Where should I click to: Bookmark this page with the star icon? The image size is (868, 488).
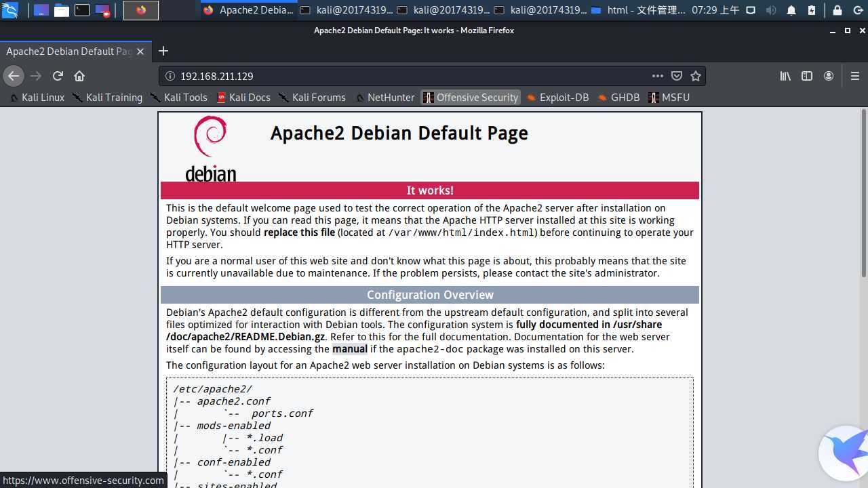(x=695, y=76)
